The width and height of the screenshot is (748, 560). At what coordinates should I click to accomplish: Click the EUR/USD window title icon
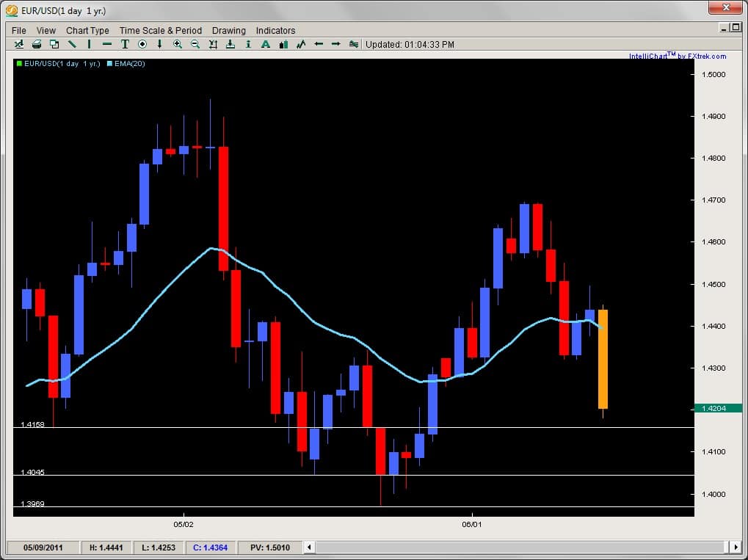pos(12,10)
